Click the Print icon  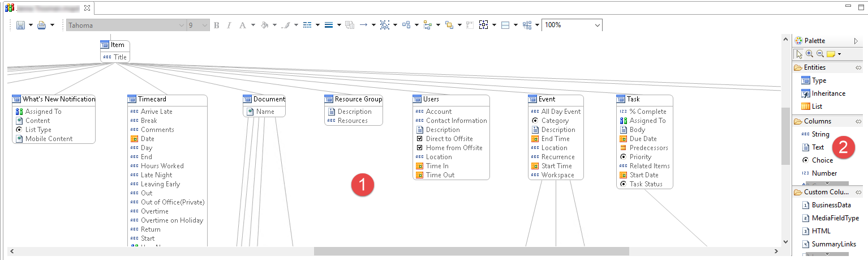(x=42, y=25)
